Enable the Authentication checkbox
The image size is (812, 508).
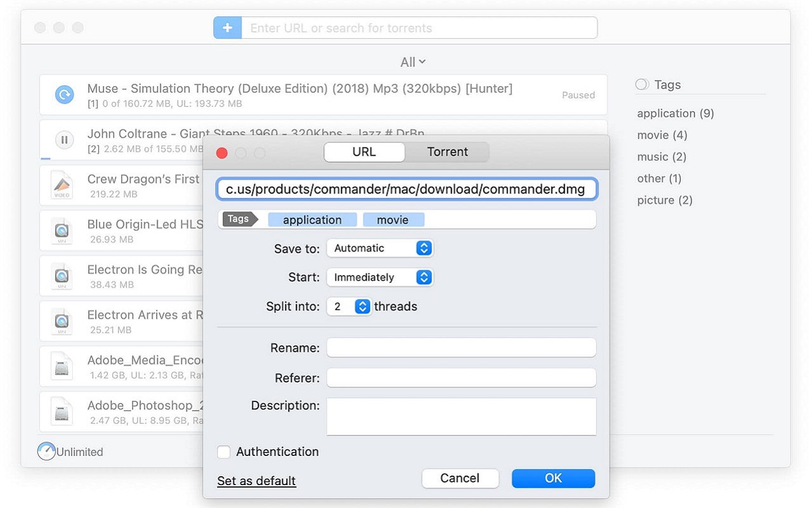click(224, 452)
